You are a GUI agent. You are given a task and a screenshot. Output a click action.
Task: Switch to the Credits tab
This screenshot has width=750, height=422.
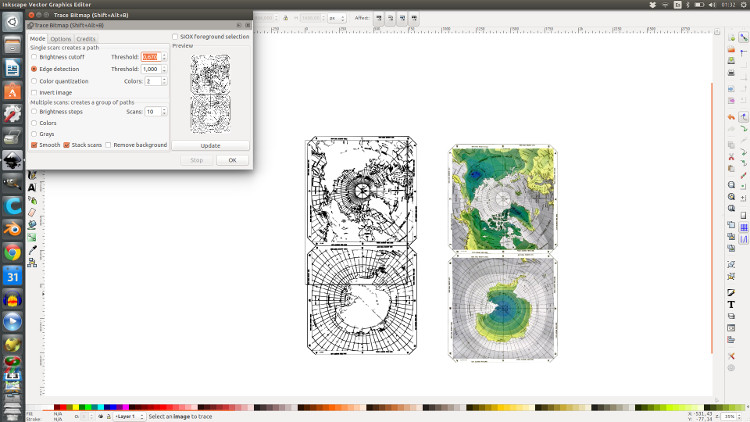[86, 39]
